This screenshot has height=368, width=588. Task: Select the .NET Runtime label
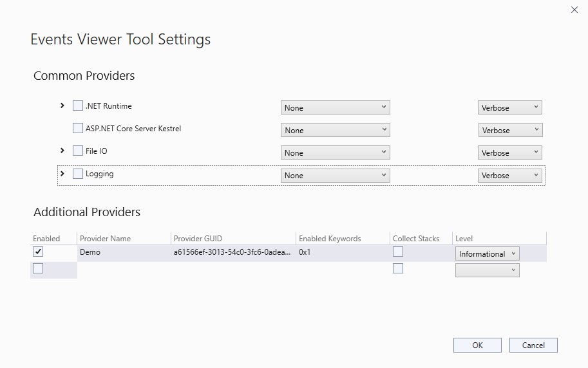pyautogui.click(x=108, y=106)
